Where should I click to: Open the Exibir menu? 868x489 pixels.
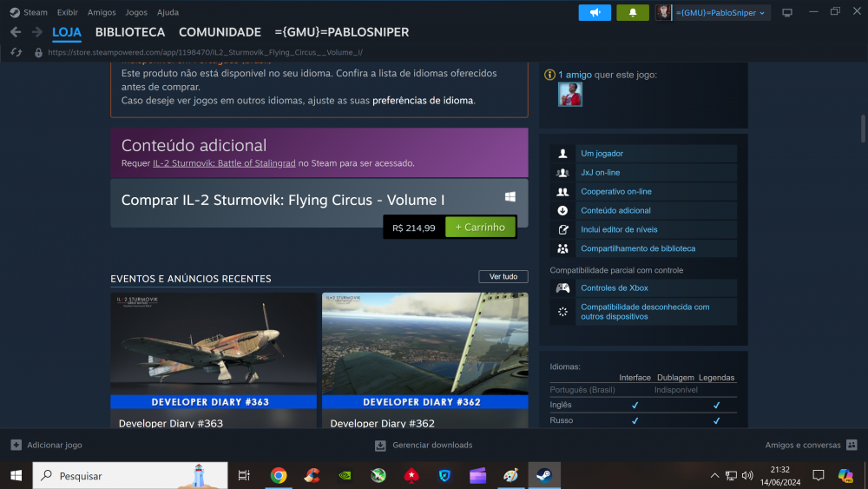(68, 12)
